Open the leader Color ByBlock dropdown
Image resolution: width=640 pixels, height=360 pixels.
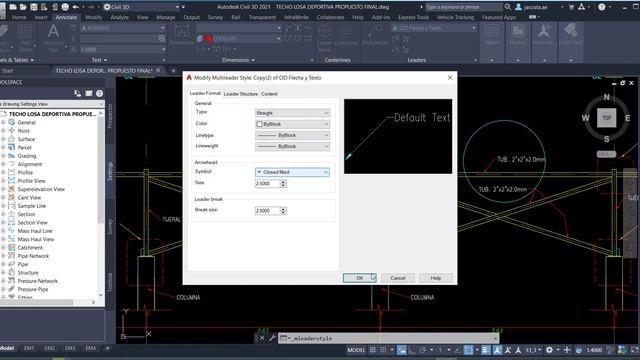pyautogui.click(x=292, y=124)
